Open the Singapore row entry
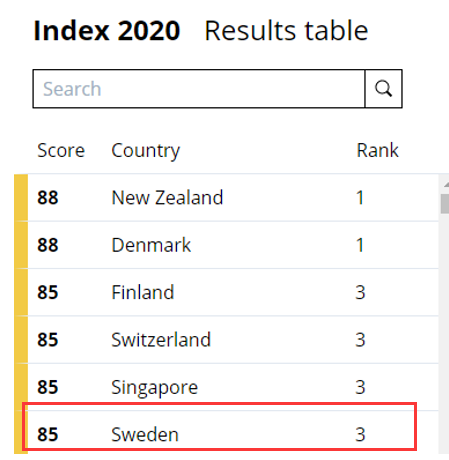The width and height of the screenshot is (449, 460). (x=233, y=387)
